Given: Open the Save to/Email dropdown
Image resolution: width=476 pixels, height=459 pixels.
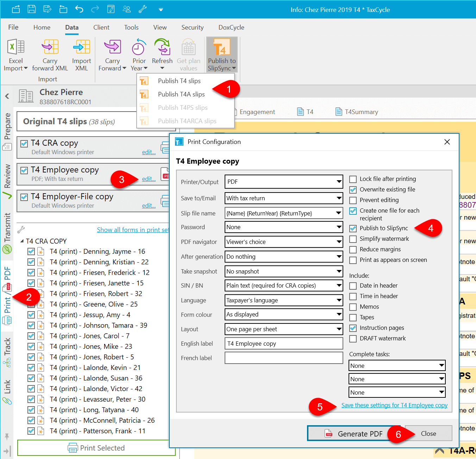Looking at the screenshot, I should point(284,198).
